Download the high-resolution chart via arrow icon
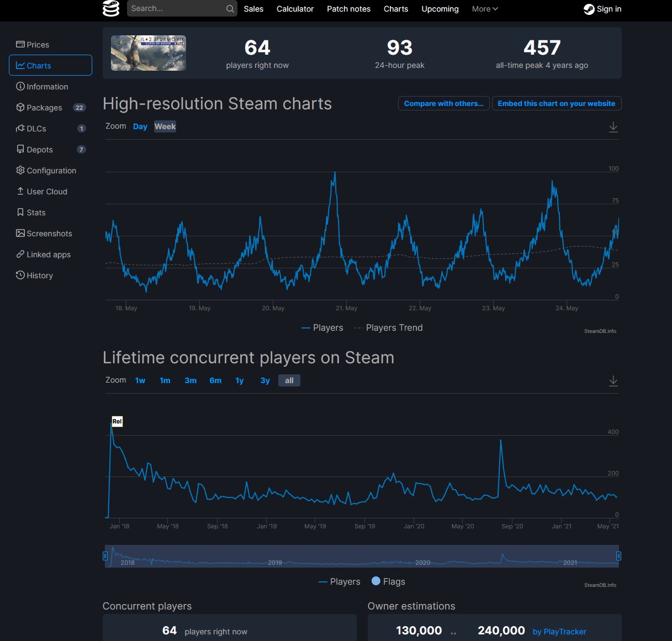The height and width of the screenshot is (641, 672). [x=613, y=127]
